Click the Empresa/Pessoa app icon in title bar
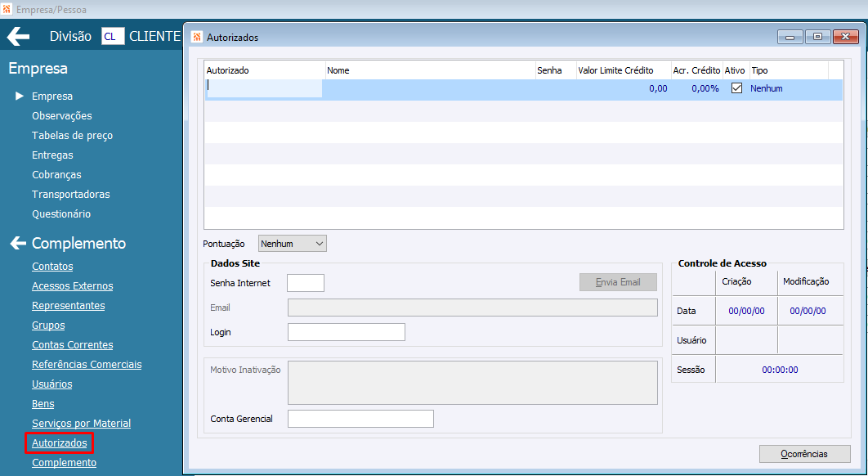The image size is (868, 476). click(x=7, y=10)
